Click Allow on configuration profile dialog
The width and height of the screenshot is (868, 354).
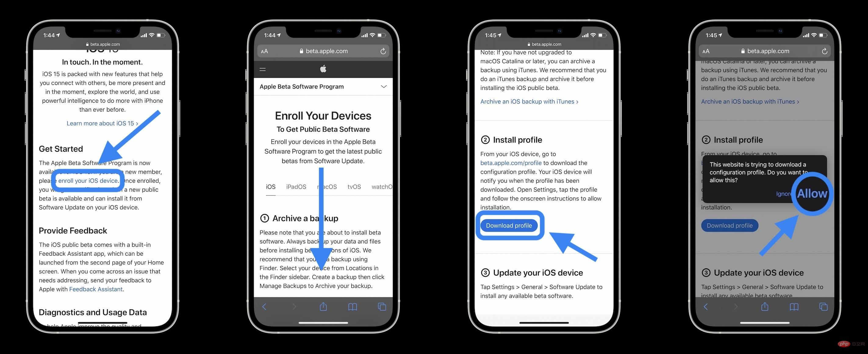[812, 193]
